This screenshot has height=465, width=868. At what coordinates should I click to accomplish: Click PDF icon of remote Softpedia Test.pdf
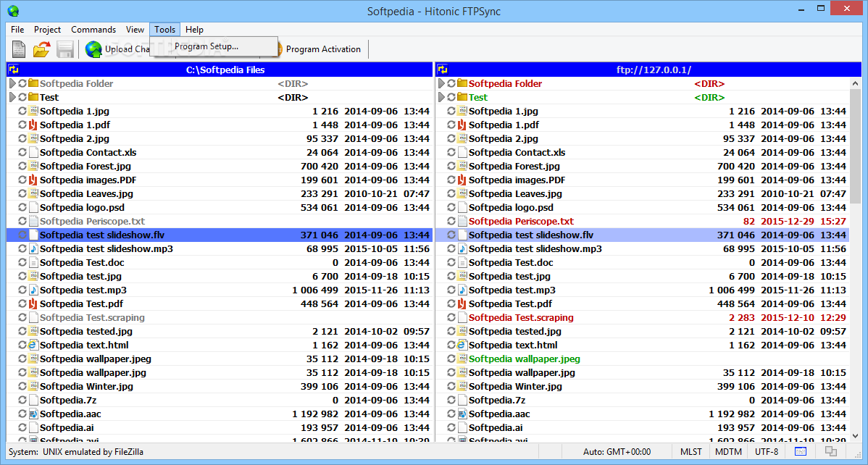(462, 304)
